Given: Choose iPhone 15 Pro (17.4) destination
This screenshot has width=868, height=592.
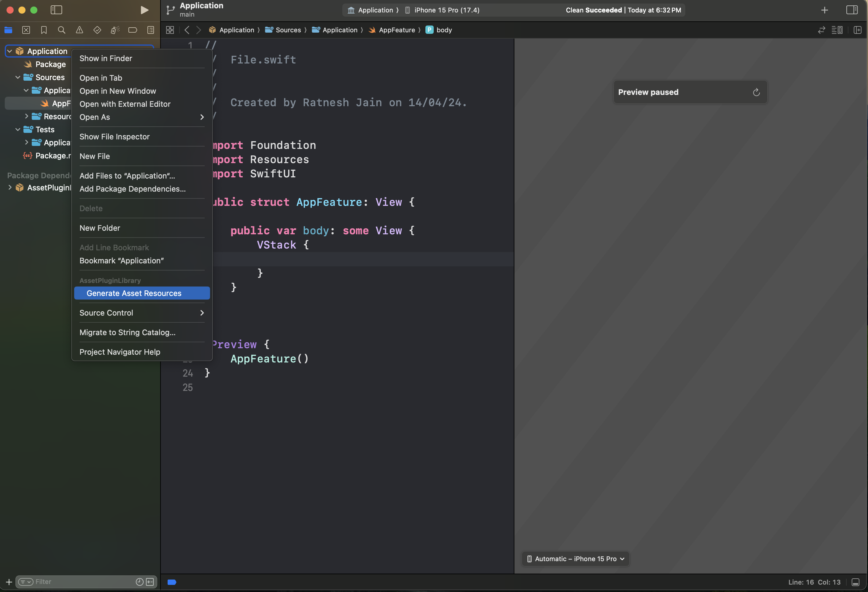Looking at the screenshot, I should [x=442, y=10].
